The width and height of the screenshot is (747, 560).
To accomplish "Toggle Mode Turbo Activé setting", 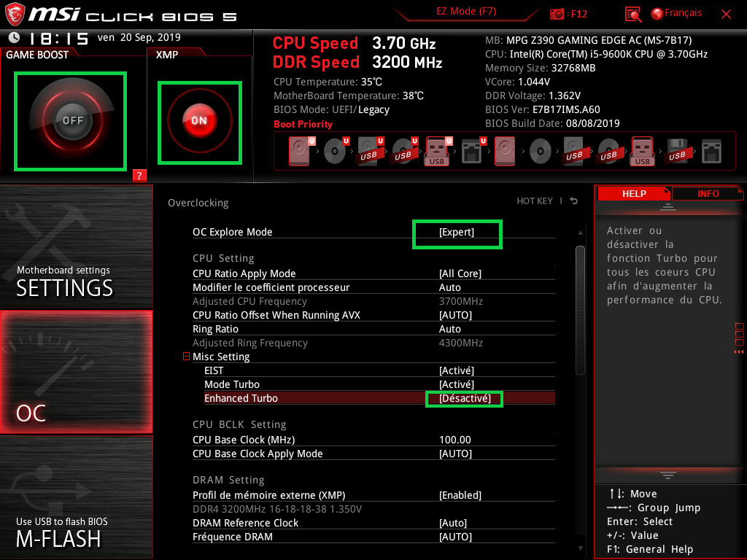I will coord(457,384).
